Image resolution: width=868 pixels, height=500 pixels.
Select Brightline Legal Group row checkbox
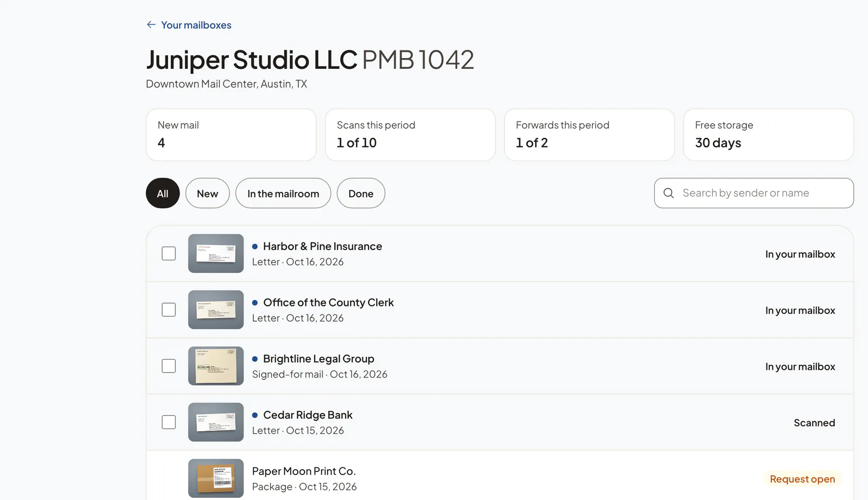[x=169, y=366]
